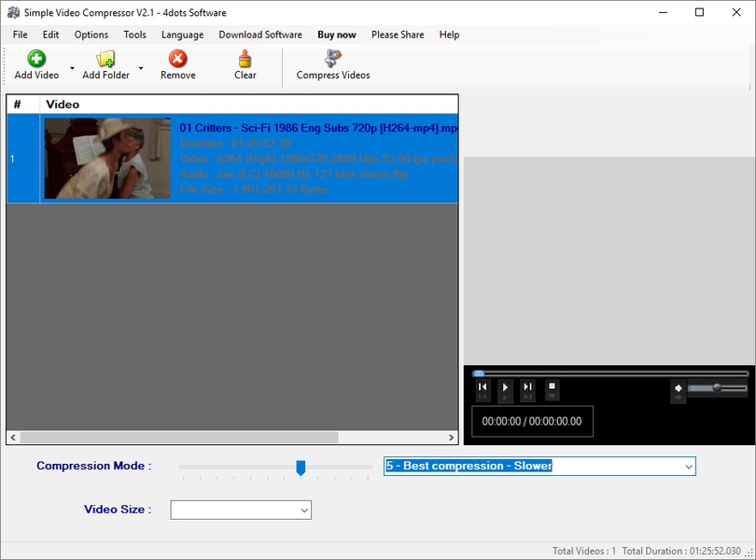The height and width of the screenshot is (560, 756).
Task: Click the Add Video green plus icon
Action: [36, 59]
